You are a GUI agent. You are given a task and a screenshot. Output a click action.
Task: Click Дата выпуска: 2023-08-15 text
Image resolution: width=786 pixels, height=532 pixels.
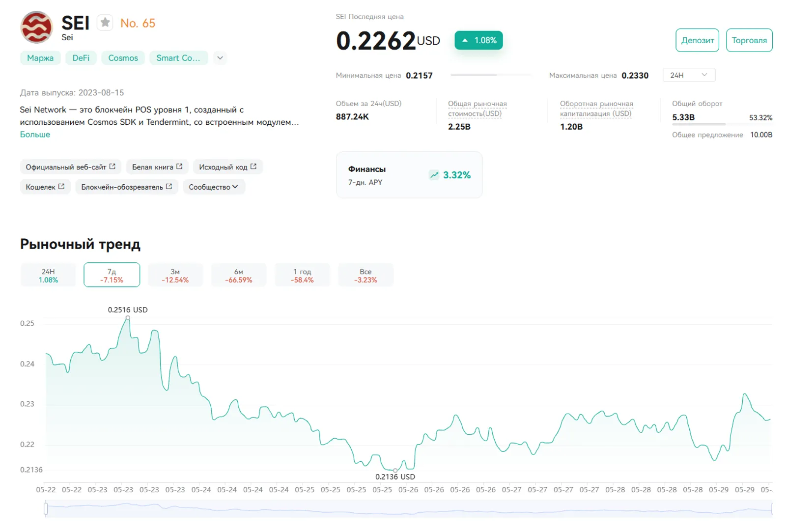pos(72,93)
